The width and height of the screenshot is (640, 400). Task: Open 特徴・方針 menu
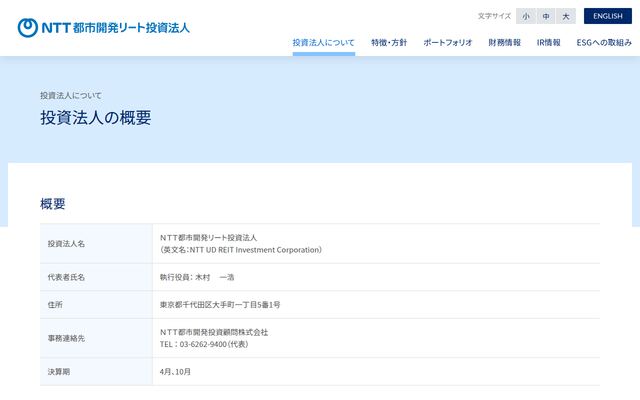[389, 42]
